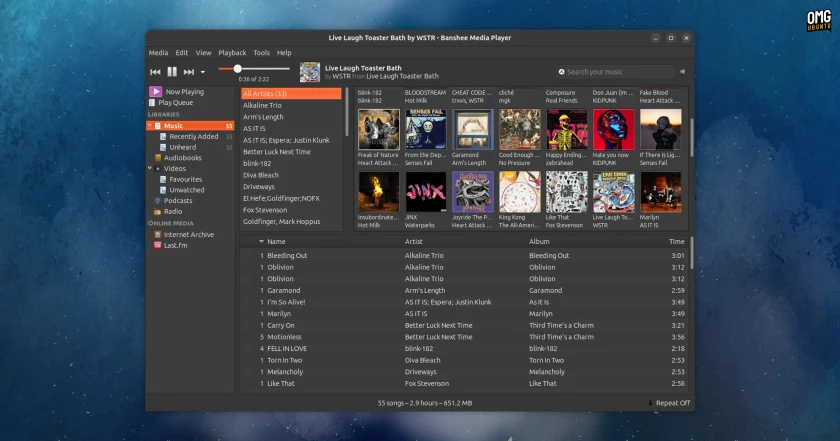
Task: Click the Audiobooks book icon
Action: click(158, 158)
